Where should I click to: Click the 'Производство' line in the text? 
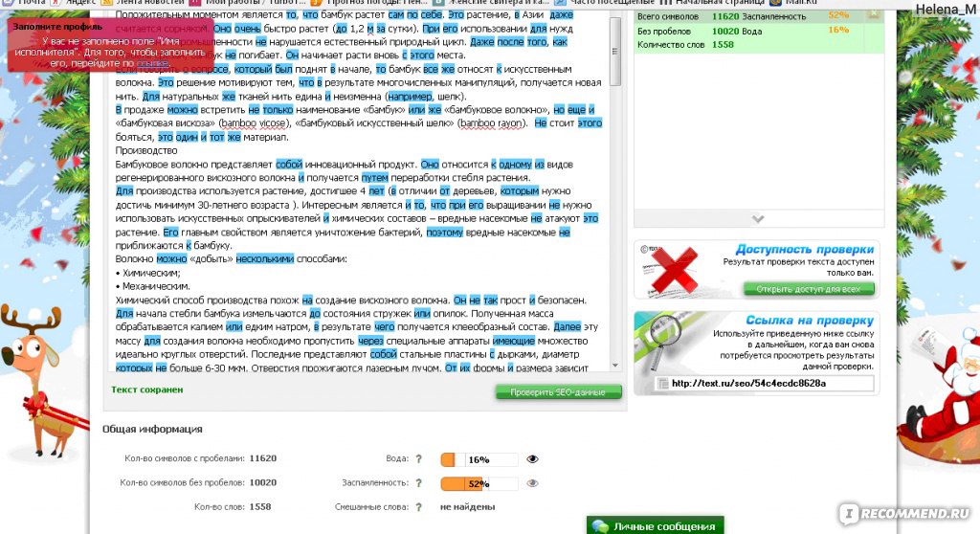coord(146,150)
